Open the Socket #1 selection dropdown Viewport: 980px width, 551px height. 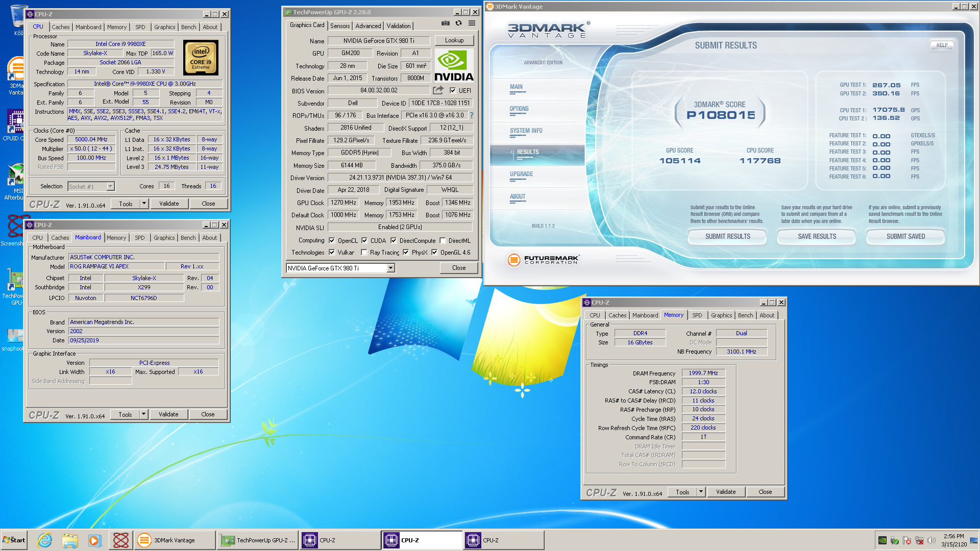110,186
